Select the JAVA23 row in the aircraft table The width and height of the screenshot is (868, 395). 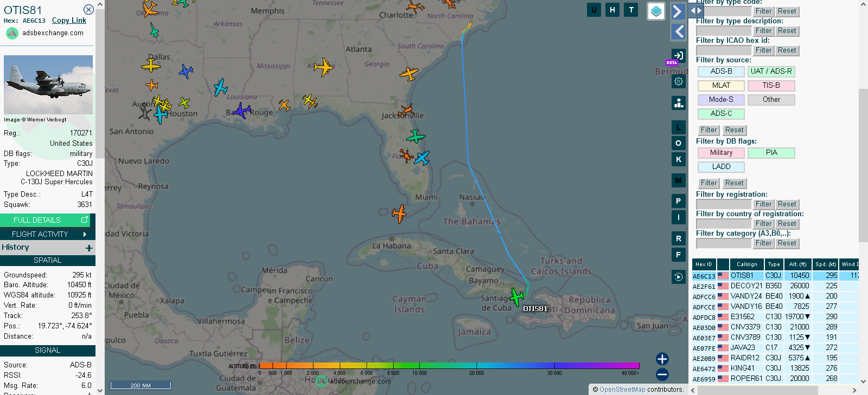coord(775,348)
